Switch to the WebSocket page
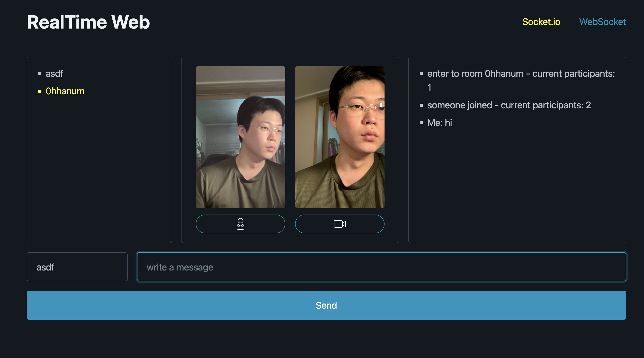The width and height of the screenshot is (644, 358). point(603,22)
